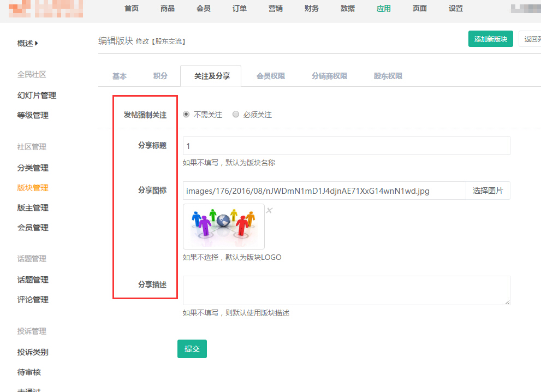The height and width of the screenshot is (392, 541).
Task: Open 应用 in the top menu
Action: (x=384, y=9)
